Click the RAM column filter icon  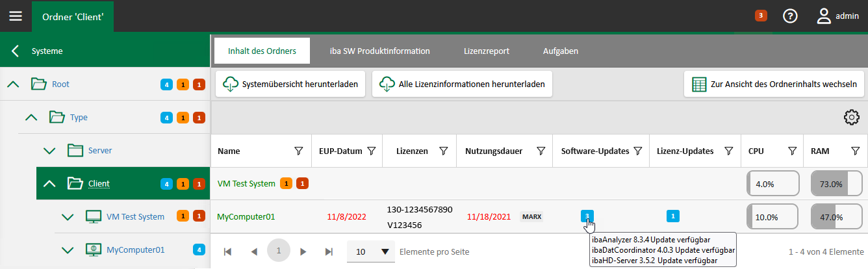(856, 151)
